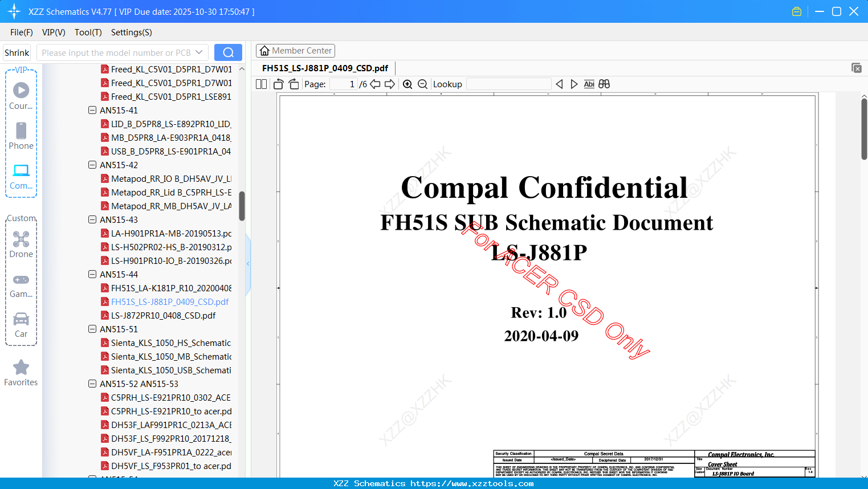Click the tab restore icon at right of tab bar
Screen dimensions: 868x489
click(857, 68)
